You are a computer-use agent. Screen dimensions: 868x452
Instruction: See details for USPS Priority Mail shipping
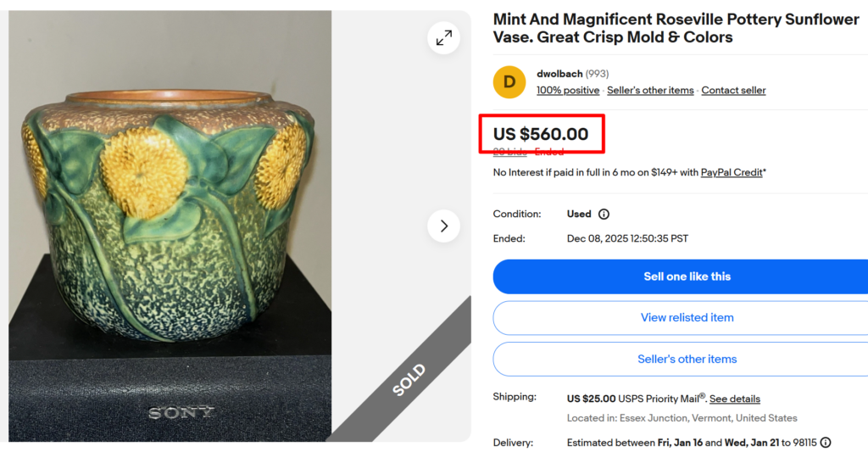[734, 399]
